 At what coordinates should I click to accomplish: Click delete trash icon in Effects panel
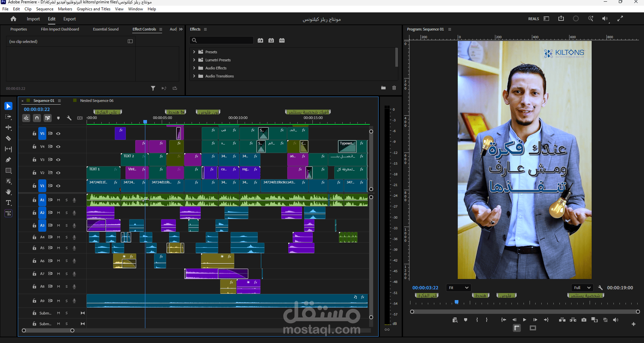[x=394, y=88]
